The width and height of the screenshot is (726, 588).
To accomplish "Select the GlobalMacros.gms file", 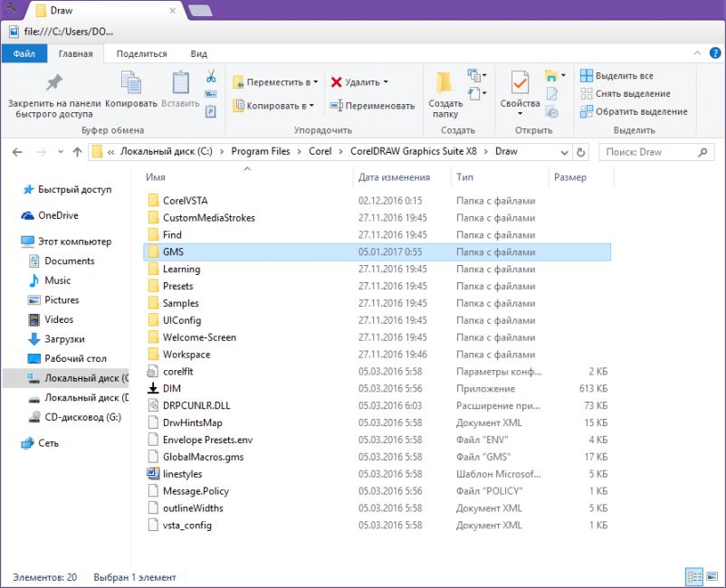I will 203,457.
